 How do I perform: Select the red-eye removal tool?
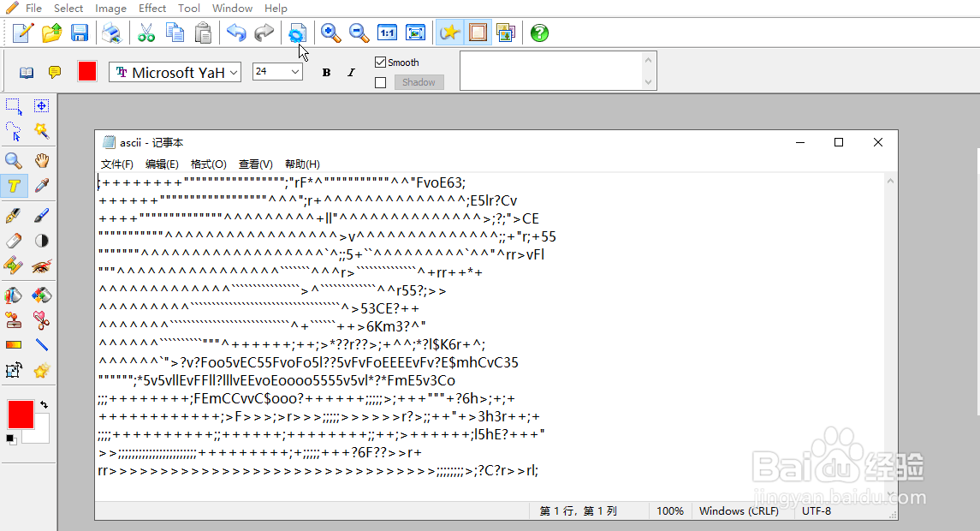pyautogui.click(x=41, y=265)
